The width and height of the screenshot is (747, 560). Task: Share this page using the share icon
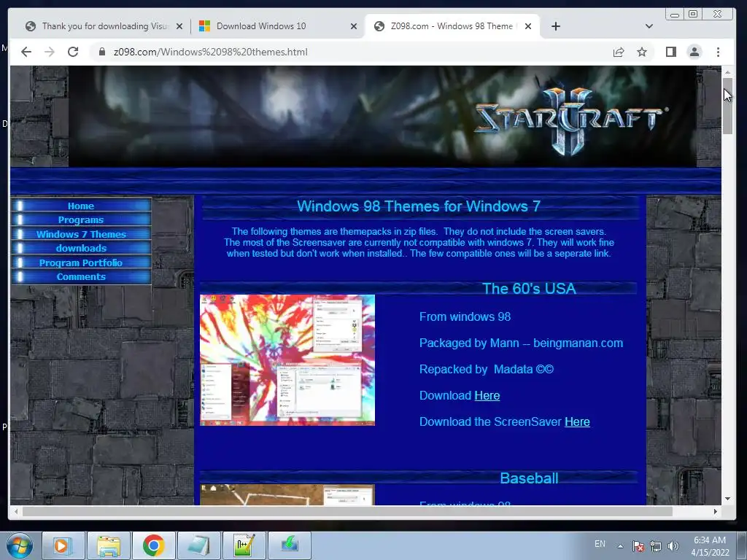(619, 52)
